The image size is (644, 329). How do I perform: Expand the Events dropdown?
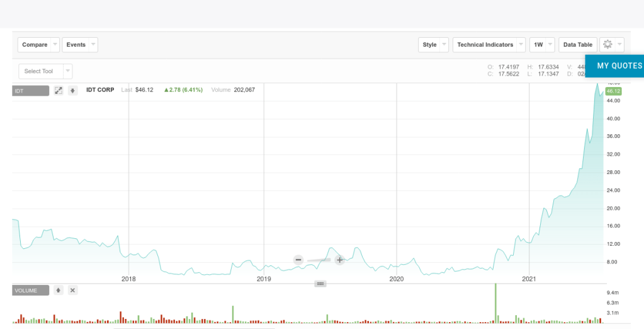point(80,45)
